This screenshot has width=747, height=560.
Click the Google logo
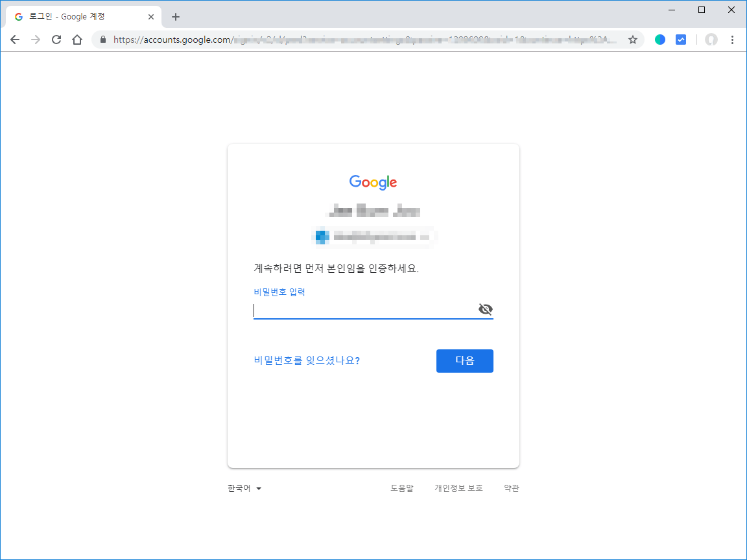(373, 182)
